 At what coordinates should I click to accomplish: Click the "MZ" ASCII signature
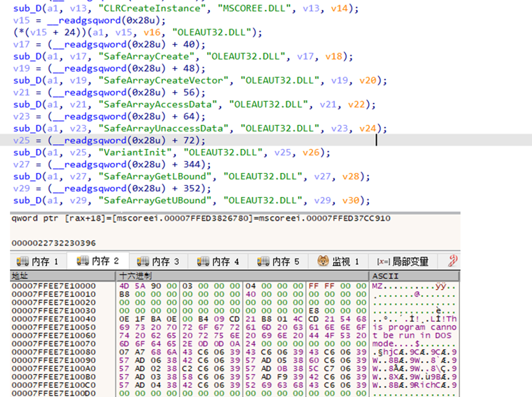pos(377,286)
